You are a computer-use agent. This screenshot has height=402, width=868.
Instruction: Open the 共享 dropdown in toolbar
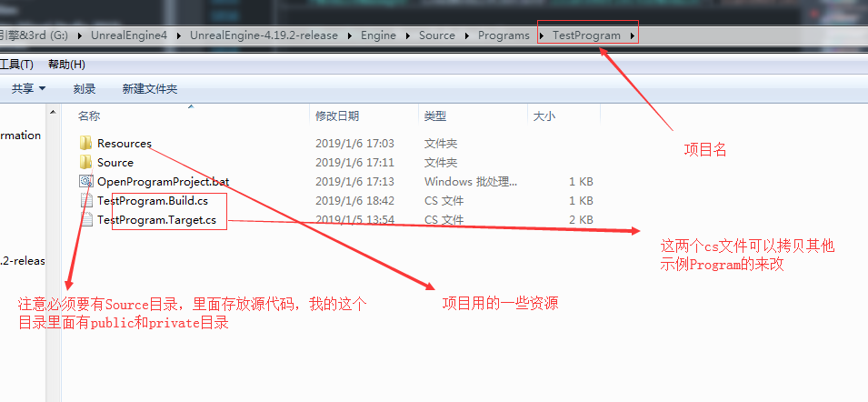click(29, 88)
